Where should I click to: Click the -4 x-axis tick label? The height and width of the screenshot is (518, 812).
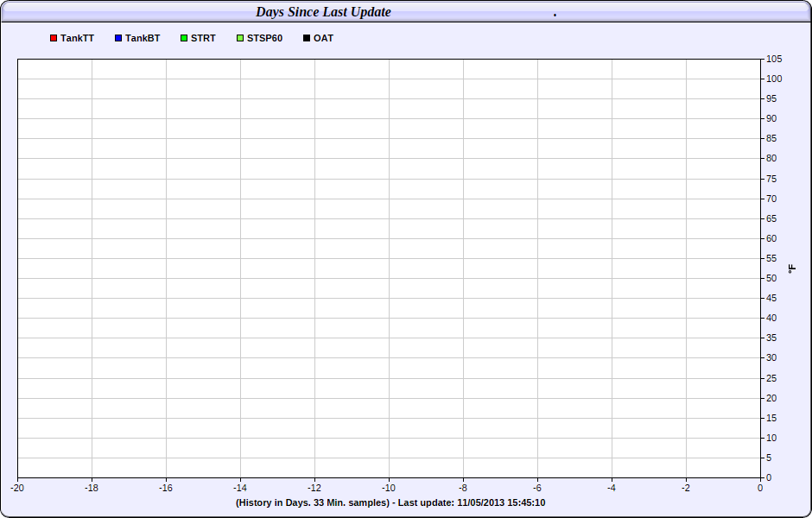pos(612,488)
